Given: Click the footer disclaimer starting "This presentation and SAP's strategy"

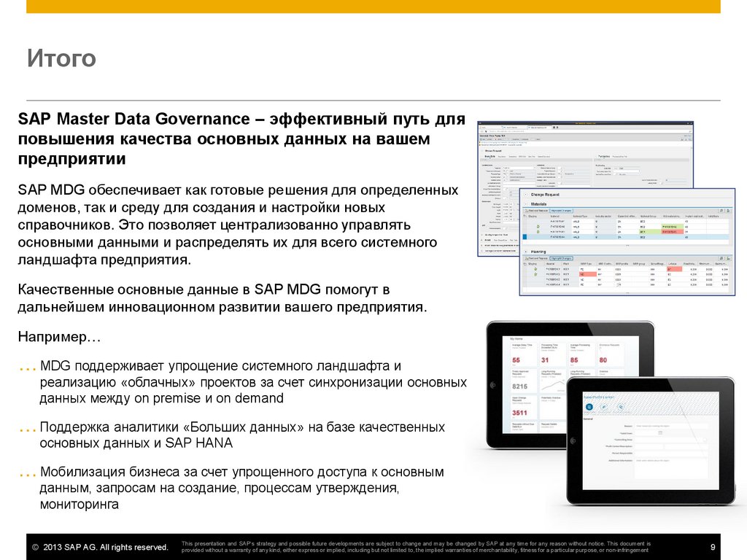Looking at the screenshot, I should [416, 547].
